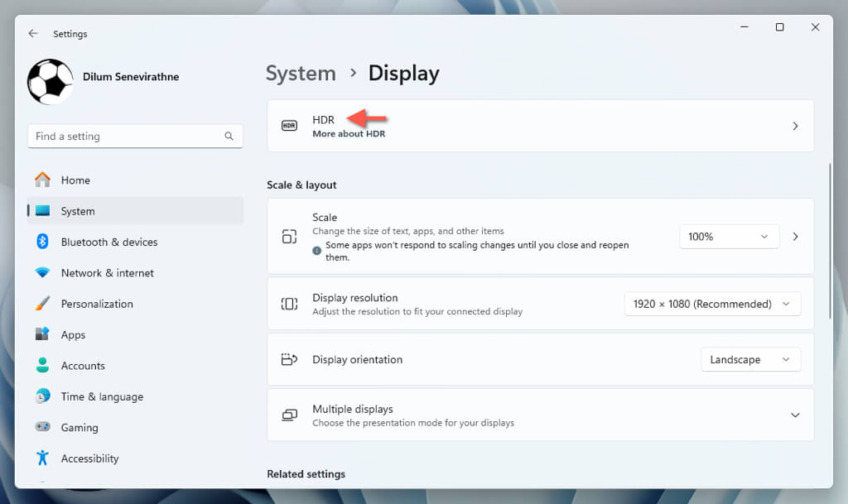Open Bluetooth & devices settings
Screen dimensions: 848x504
[x=135, y=242]
